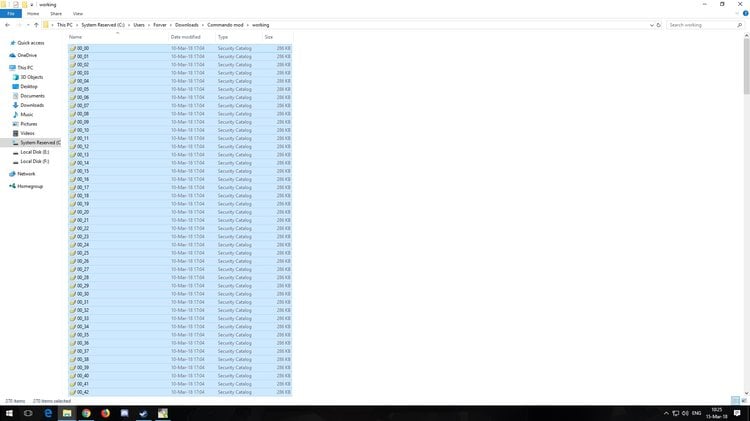Launch Google Chrome from taskbar
Image resolution: width=750 pixels, height=421 pixels.
[x=86, y=413]
